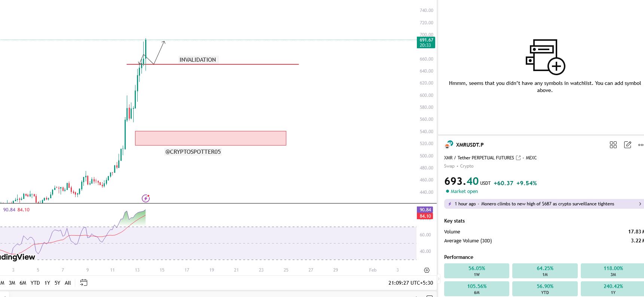The image size is (644, 297).
Task: Select the 3M time range
Action: click(12, 283)
